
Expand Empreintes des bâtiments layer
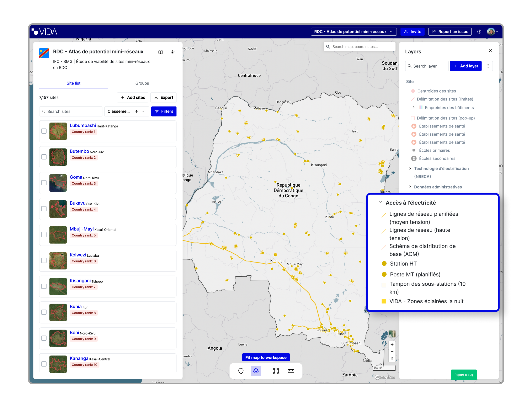(414, 107)
